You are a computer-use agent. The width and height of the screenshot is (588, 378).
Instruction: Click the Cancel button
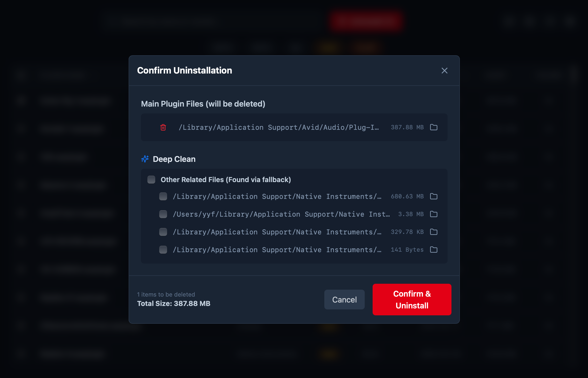click(345, 300)
